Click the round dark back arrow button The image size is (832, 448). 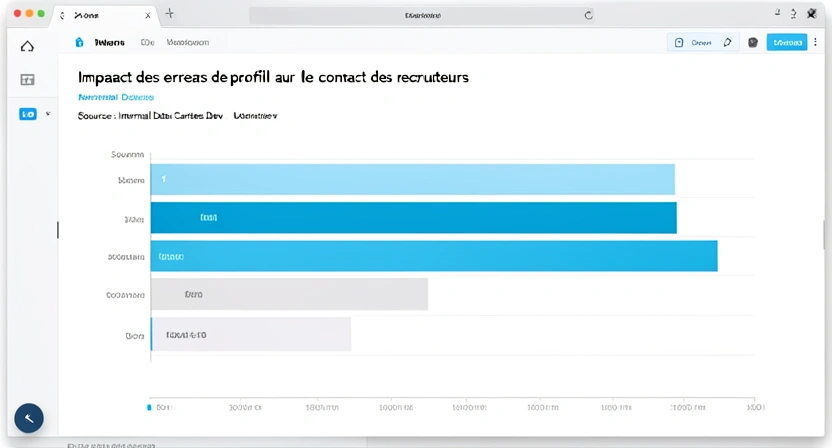point(29,418)
